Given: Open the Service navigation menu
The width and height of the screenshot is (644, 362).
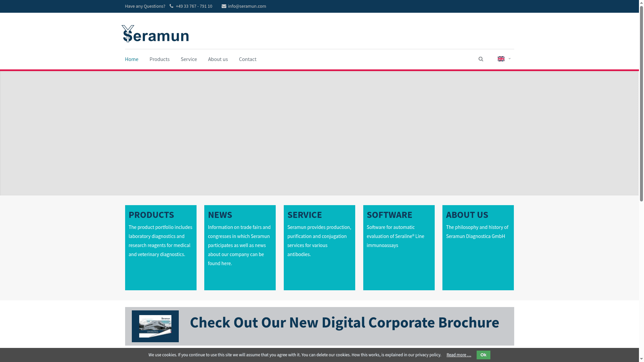Looking at the screenshot, I should [x=189, y=59].
